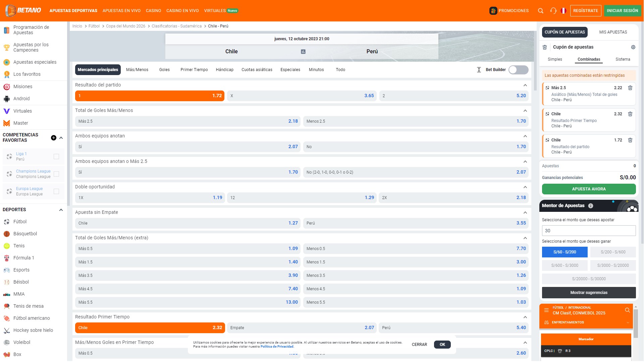644x362 pixels.
Task: Switch to the Más/Menos markets tab
Action: 137,70
